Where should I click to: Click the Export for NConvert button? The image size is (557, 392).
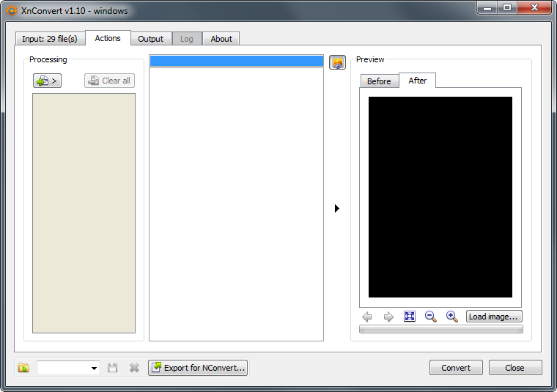[x=198, y=368]
